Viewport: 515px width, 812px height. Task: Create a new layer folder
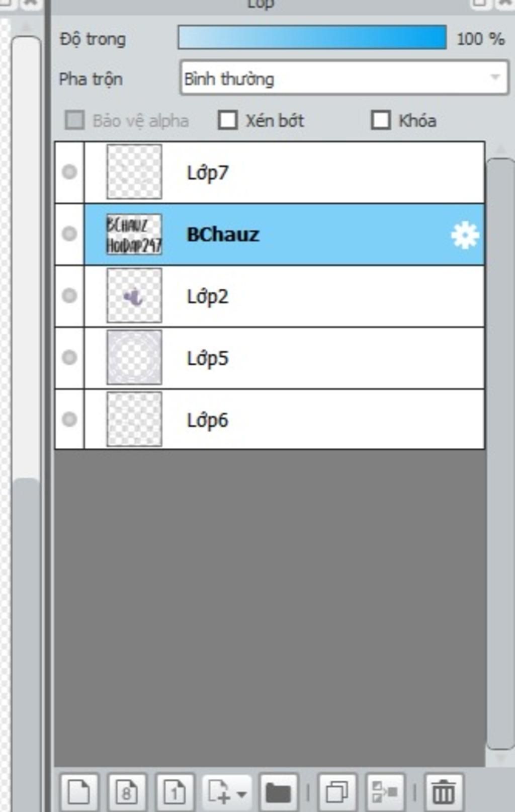pos(278,791)
